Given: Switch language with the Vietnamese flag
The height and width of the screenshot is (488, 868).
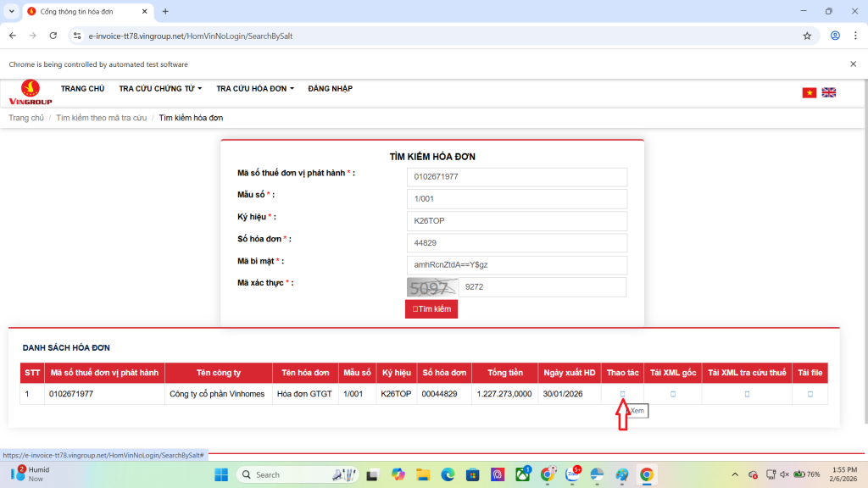Looking at the screenshot, I should tap(810, 92).
